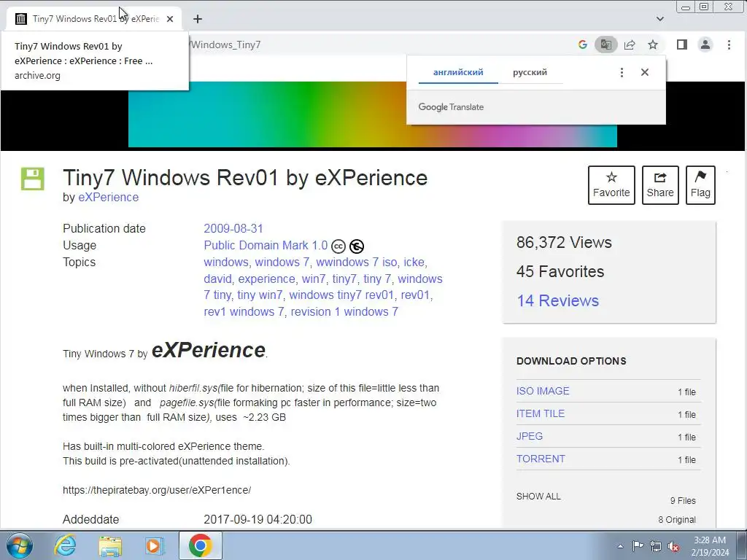This screenshot has width=747, height=560.
Task: Open Windows Media Player from taskbar
Action: click(154, 545)
